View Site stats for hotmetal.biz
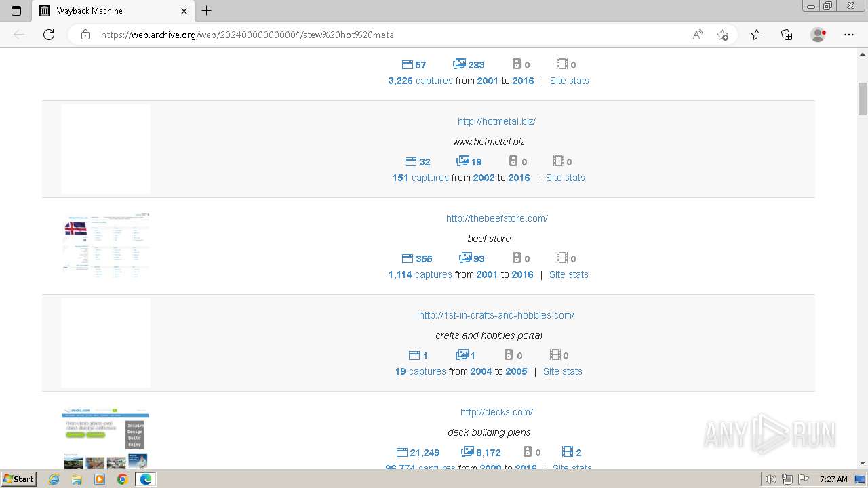 (x=566, y=178)
